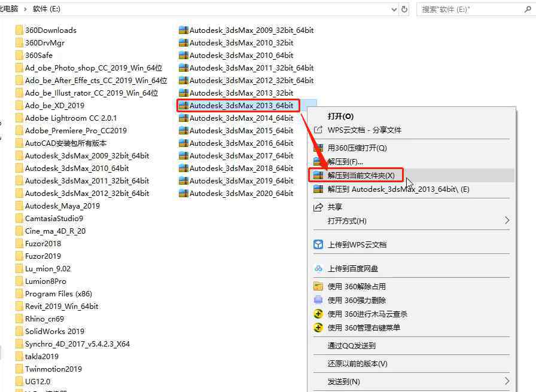Select the Autodesk_3dsMax_2019_64bit archive icon
The height and width of the screenshot is (392, 536).
[184, 180]
